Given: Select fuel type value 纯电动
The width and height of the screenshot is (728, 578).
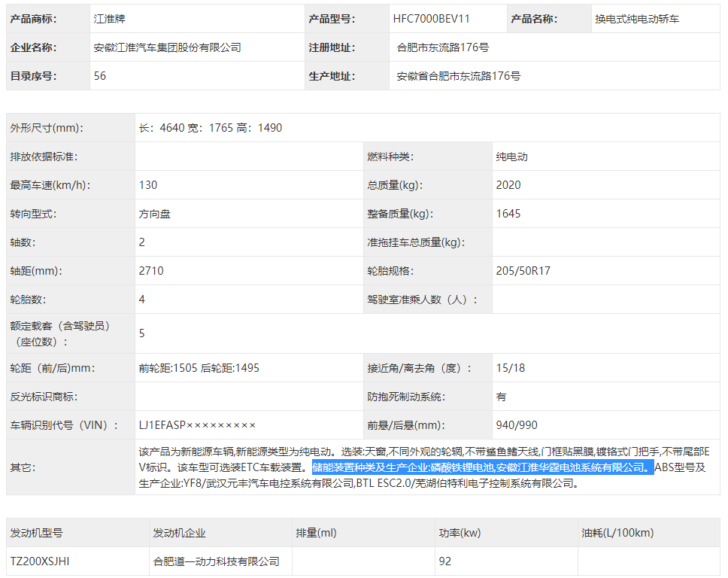Looking at the screenshot, I should coord(511,157).
